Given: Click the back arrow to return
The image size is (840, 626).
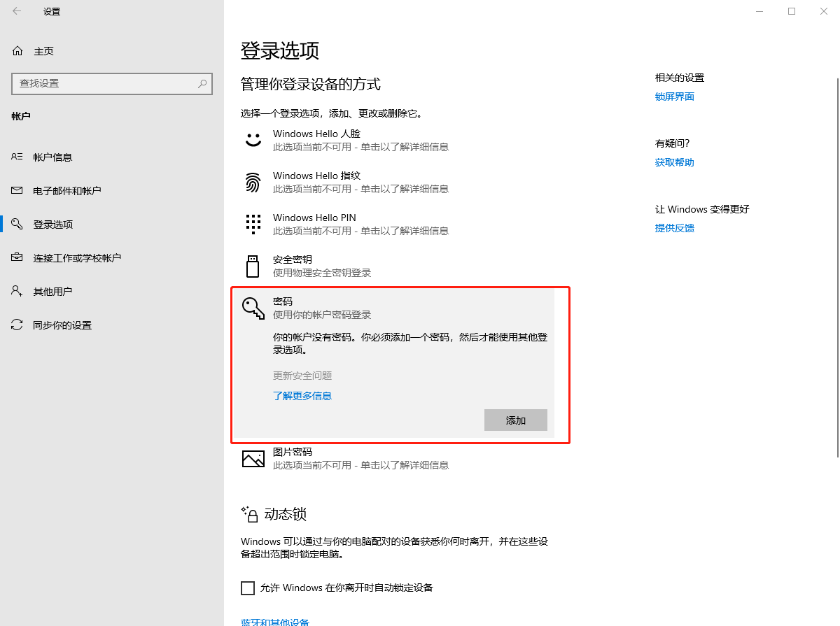Looking at the screenshot, I should pyautogui.click(x=15, y=11).
